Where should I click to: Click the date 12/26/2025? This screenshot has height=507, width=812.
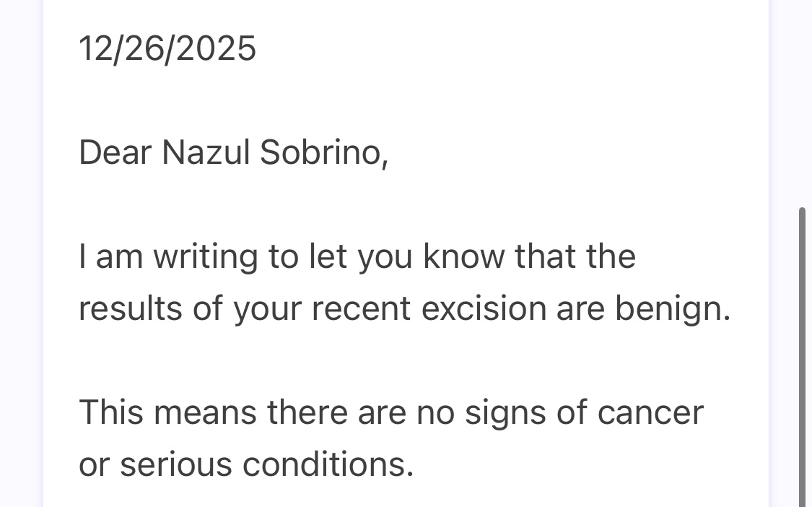click(x=167, y=49)
